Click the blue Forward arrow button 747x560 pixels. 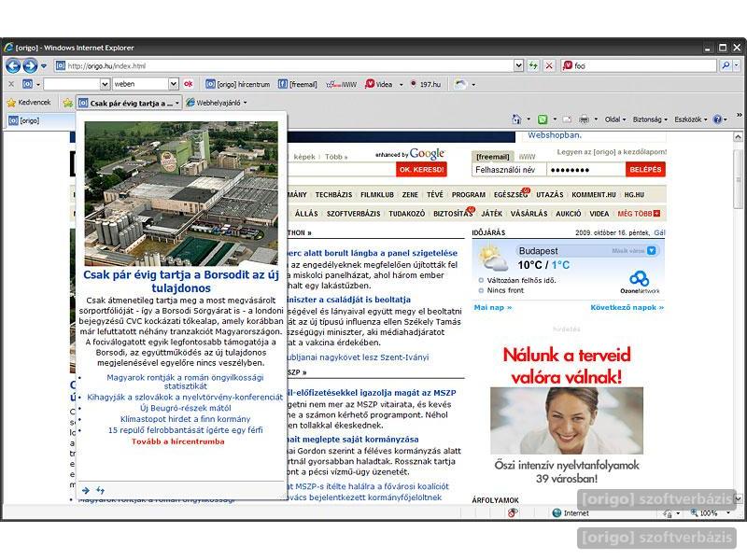pos(30,65)
